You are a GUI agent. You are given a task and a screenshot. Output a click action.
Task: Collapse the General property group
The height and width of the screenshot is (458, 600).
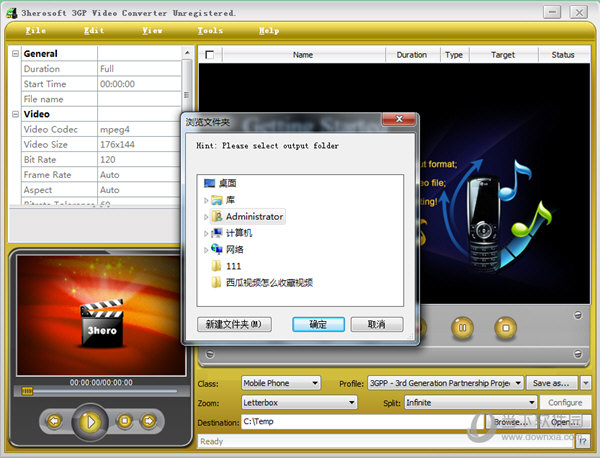click(15, 54)
